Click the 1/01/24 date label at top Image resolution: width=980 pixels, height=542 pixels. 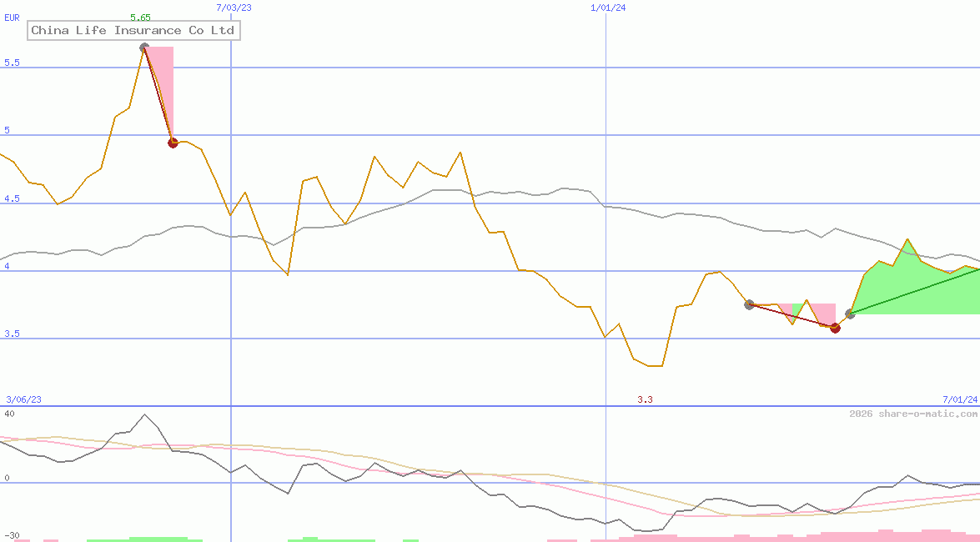(608, 8)
